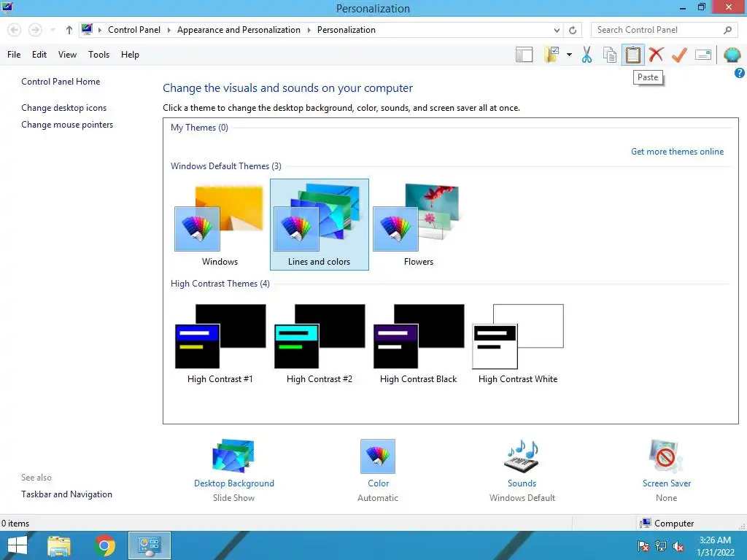Open the Color settings icon
The image size is (747, 560).
378,456
